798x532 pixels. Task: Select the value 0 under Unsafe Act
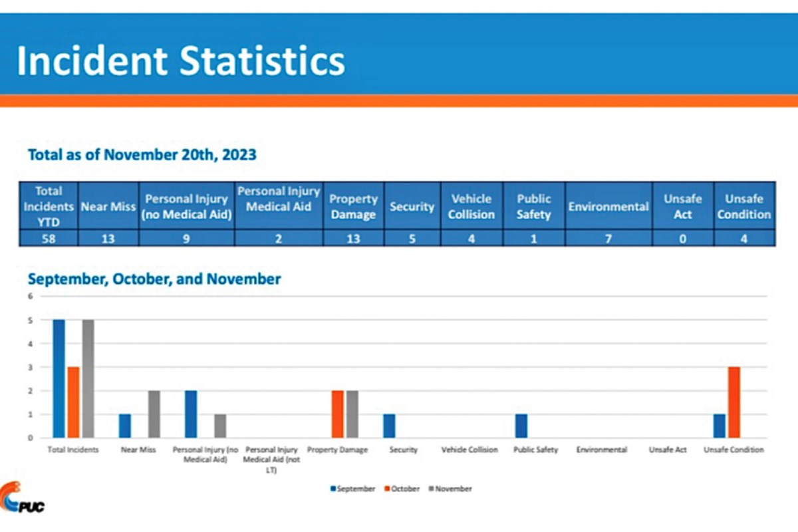[683, 238]
